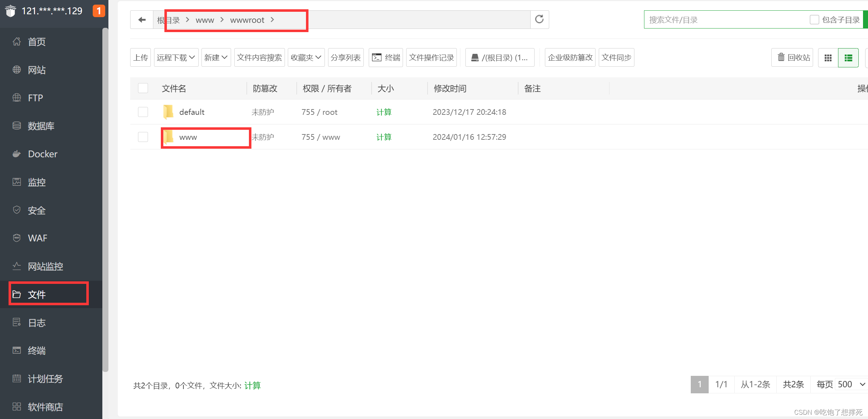Click the back arrow in path bar
Image resolution: width=868 pixels, height=419 pixels.
click(x=142, y=20)
